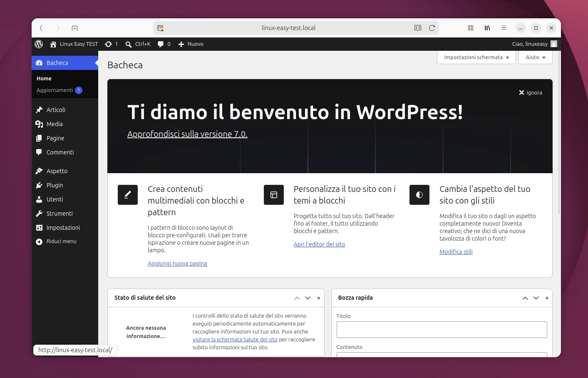588x378 pixels.
Task: Open Plugin in the sidebar
Action: (65, 185)
